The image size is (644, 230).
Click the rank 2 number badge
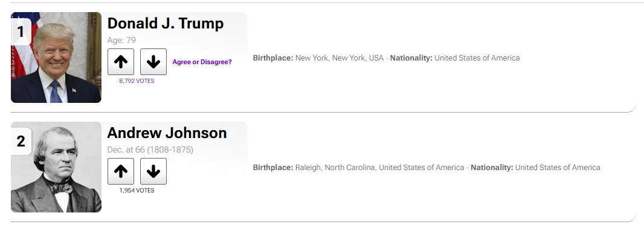pyautogui.click(x=21, y=141)
